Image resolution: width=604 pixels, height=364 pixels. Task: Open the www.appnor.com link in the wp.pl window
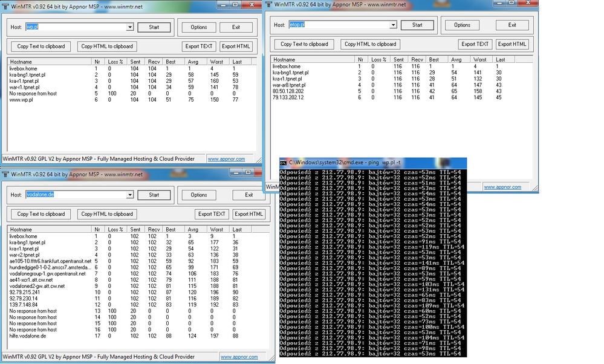[x=226, y=159]
